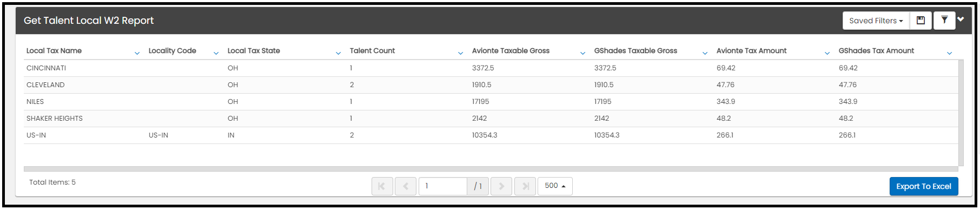
Task: Click the OH state cell in CINCINNATI row
Action: 233,68
